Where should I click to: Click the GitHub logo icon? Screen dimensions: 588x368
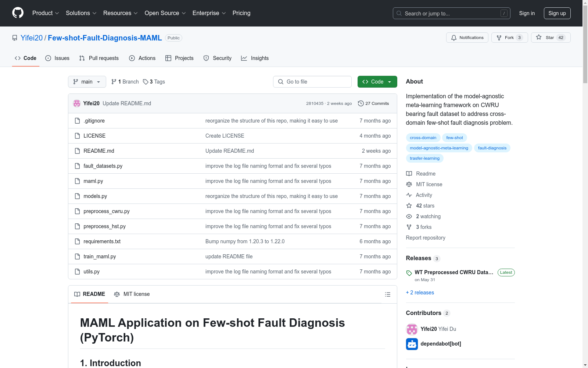click(x=18, y=13)
